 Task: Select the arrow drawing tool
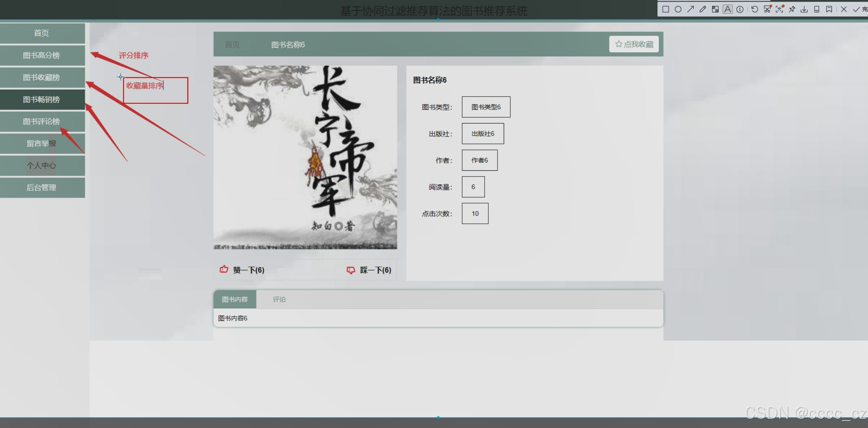pos(690,9)
